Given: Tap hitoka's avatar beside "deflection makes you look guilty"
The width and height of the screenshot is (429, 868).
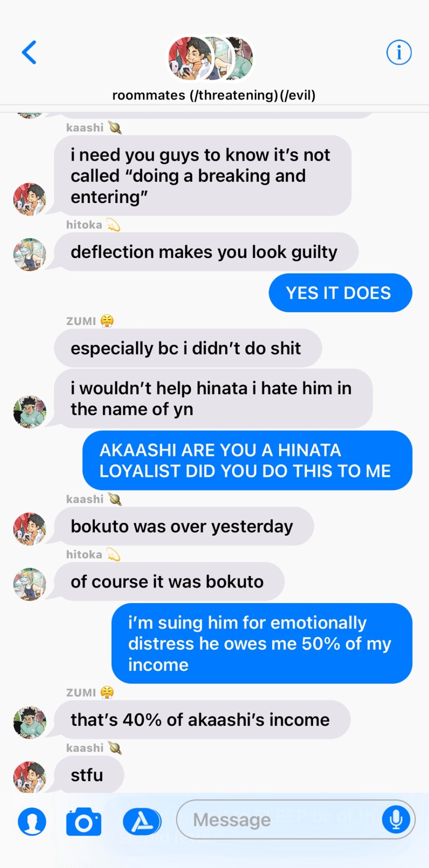Looking at the screenshot, I should [30, 255].
